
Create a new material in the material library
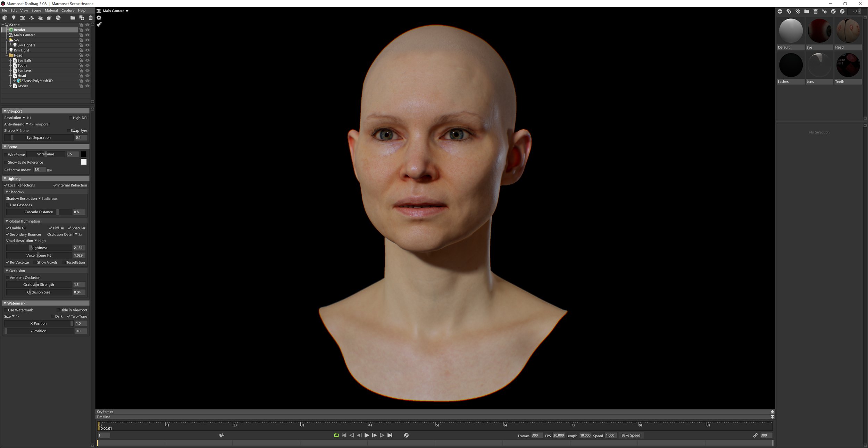tap(780, 11)
